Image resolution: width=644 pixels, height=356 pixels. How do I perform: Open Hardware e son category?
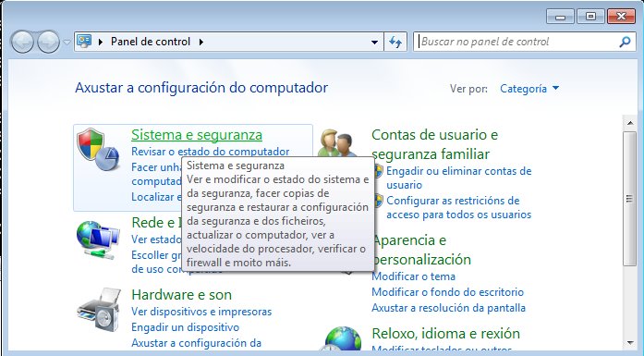point(181,295)
